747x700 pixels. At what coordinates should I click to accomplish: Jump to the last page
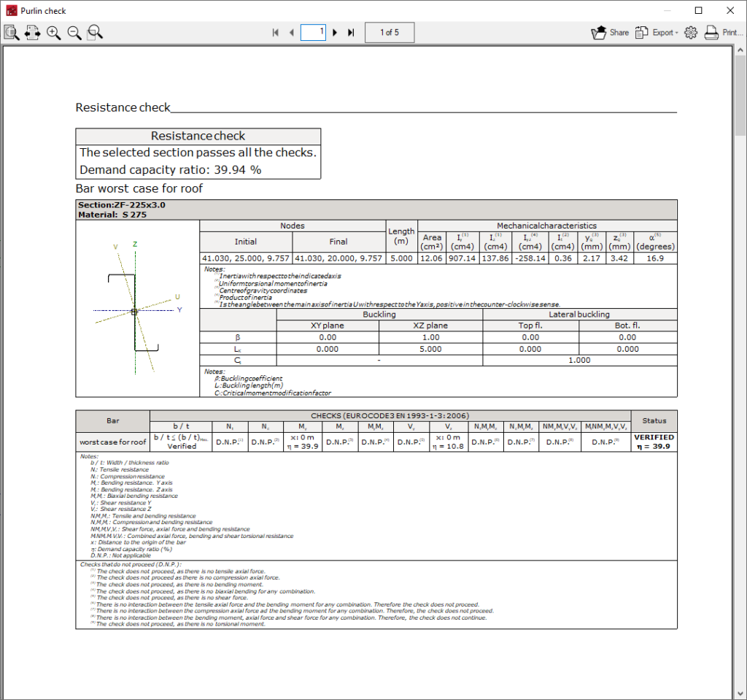click(351, 32)
